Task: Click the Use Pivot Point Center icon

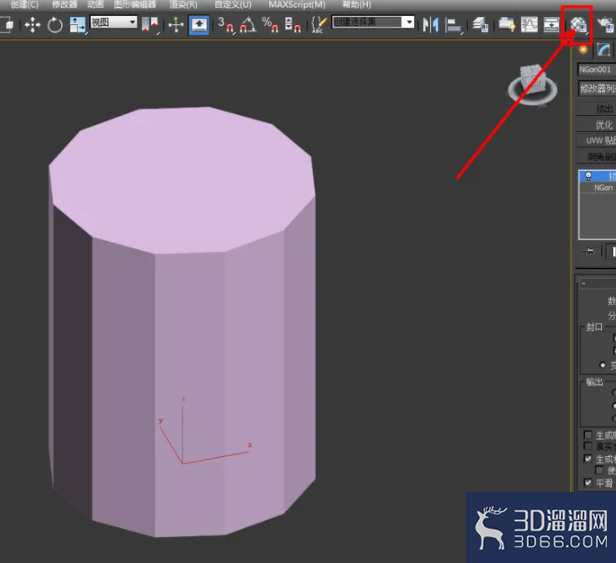Action: click(150, 25)
